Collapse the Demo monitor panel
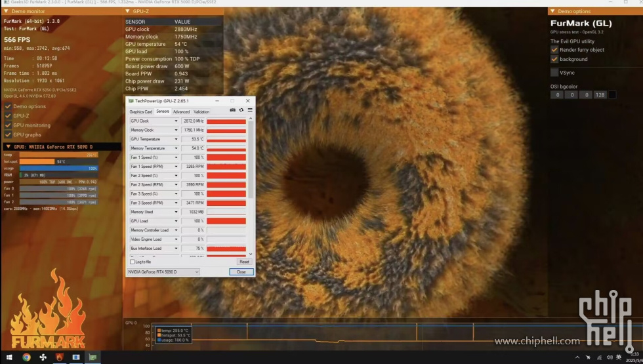The height and width of the screenshot is (364, 643). pyautogui.click(x=6, y=11)
